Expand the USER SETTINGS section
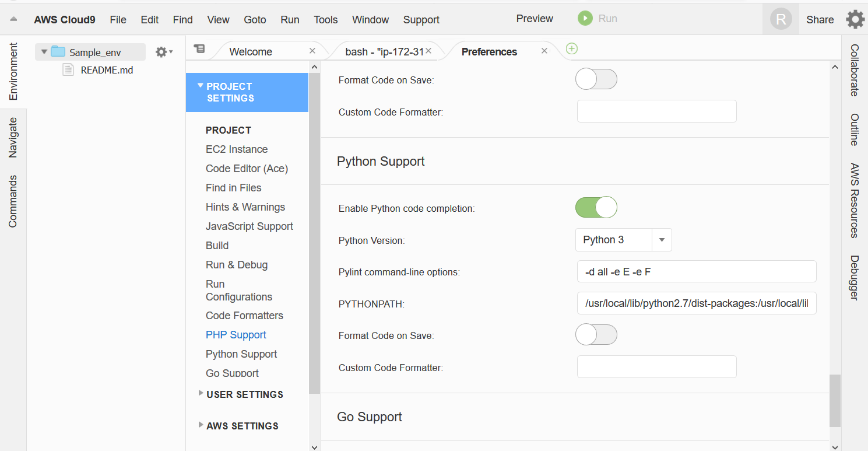The image size is (868, 451). tap(244, 394)
